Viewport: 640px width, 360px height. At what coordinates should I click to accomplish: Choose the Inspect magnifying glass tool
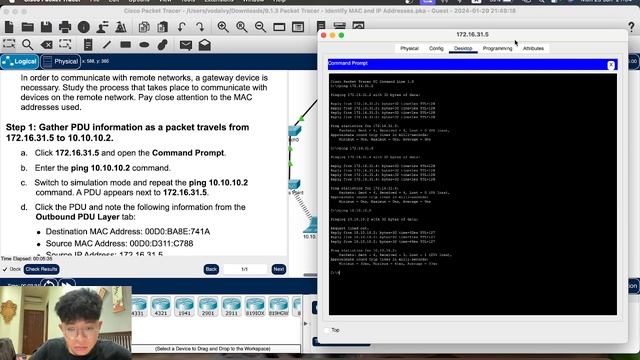coord(27,44)
